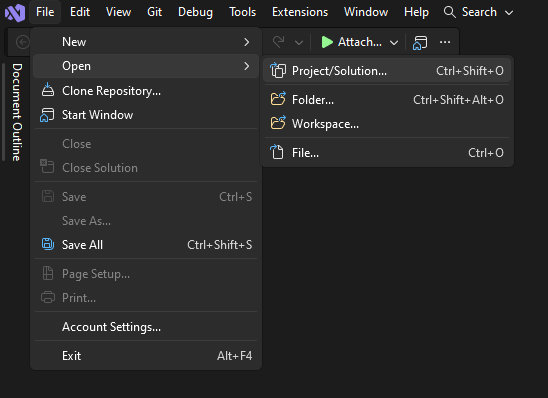Open the Extensions menu

tap(300, 12)
